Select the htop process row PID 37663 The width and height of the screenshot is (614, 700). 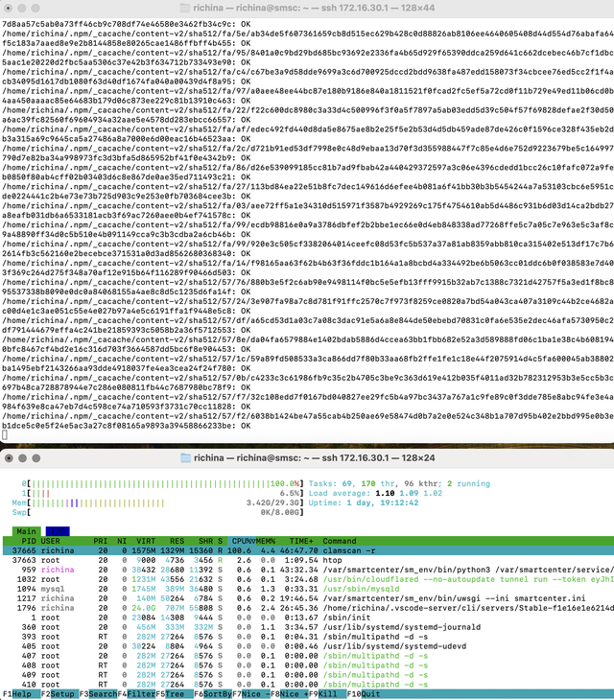pyautogui.click(x=307, y=560)
